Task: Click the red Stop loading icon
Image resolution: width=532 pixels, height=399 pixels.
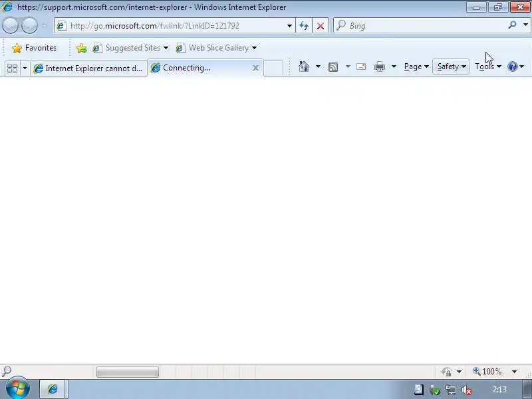Action: (321, 26)
